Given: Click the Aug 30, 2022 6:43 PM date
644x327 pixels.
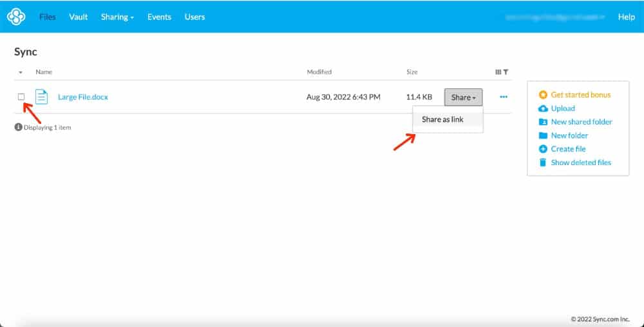Looking at the screenshot, I should click(343, 97).
